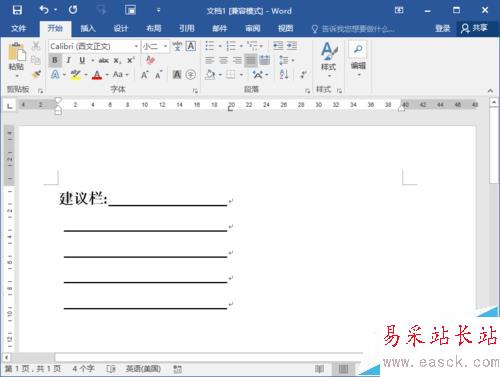
Task: Open Ribbon Display Options in title bar
Action: pos(399,10)
